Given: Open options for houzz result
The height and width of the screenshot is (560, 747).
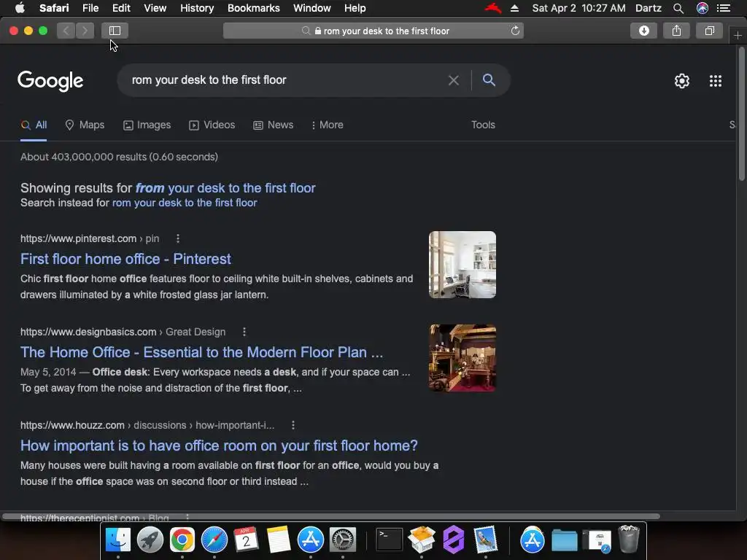Looking at the screenshot, I should [293, 425].
